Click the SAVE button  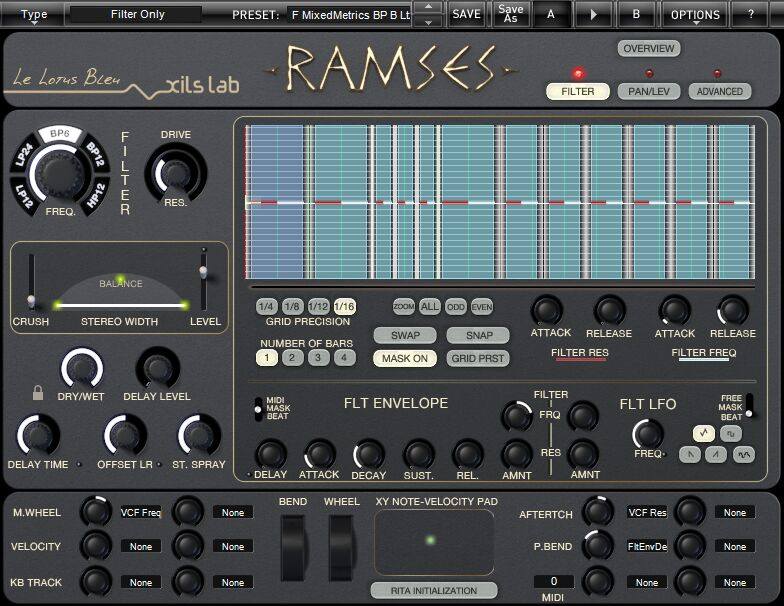point(466,14)
